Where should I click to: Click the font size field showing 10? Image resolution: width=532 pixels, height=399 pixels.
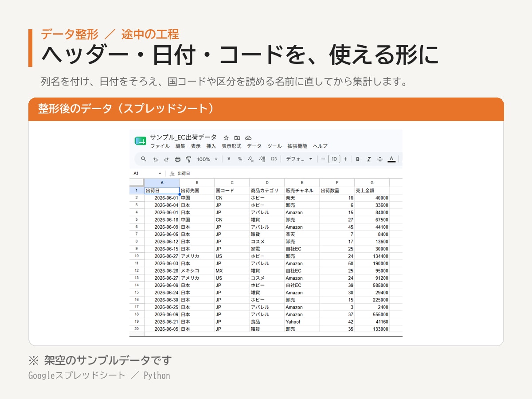[334, 159]
